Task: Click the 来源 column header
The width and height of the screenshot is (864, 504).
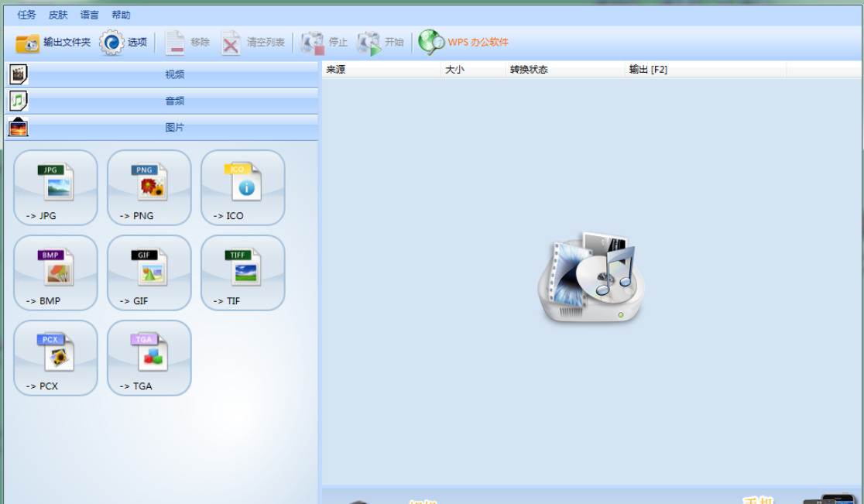Action: click(382, 70)
